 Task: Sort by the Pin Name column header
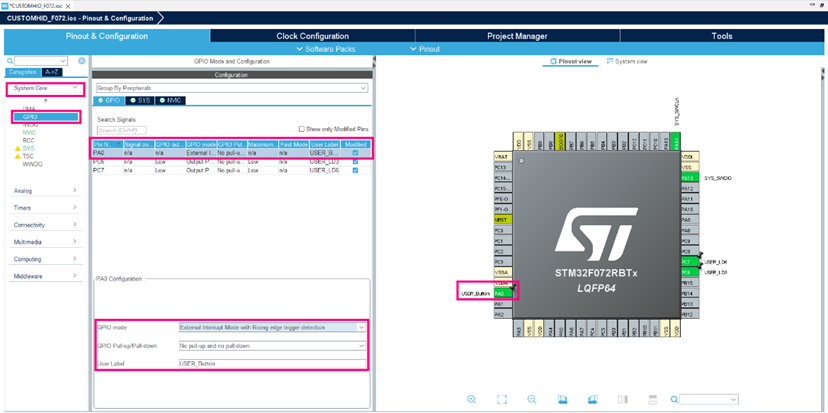click(108, 144)
